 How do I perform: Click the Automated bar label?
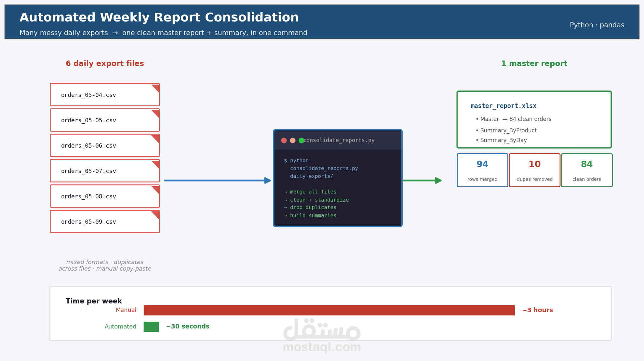click(x=120, y=327)
